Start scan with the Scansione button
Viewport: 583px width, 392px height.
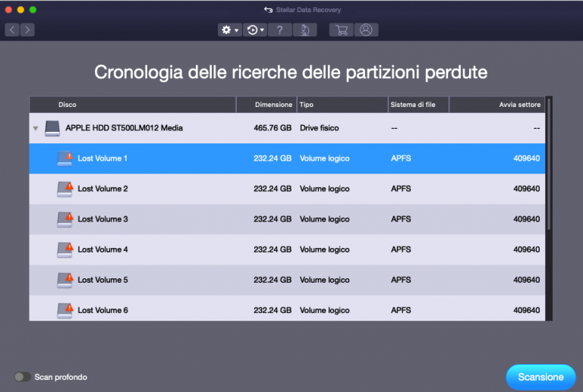[540, 377]
